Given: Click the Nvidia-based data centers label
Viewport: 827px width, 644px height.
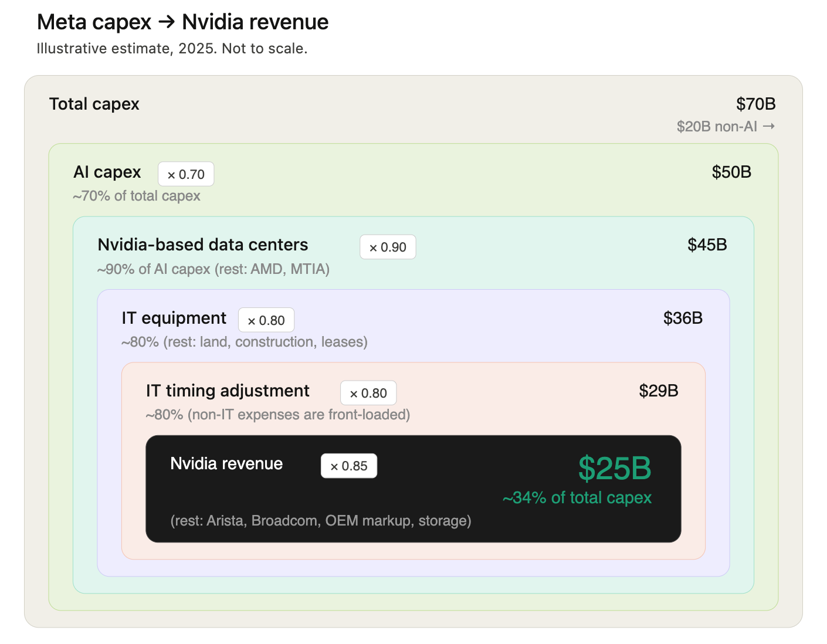Looking at the screenshot, I should tap(203, 245).
